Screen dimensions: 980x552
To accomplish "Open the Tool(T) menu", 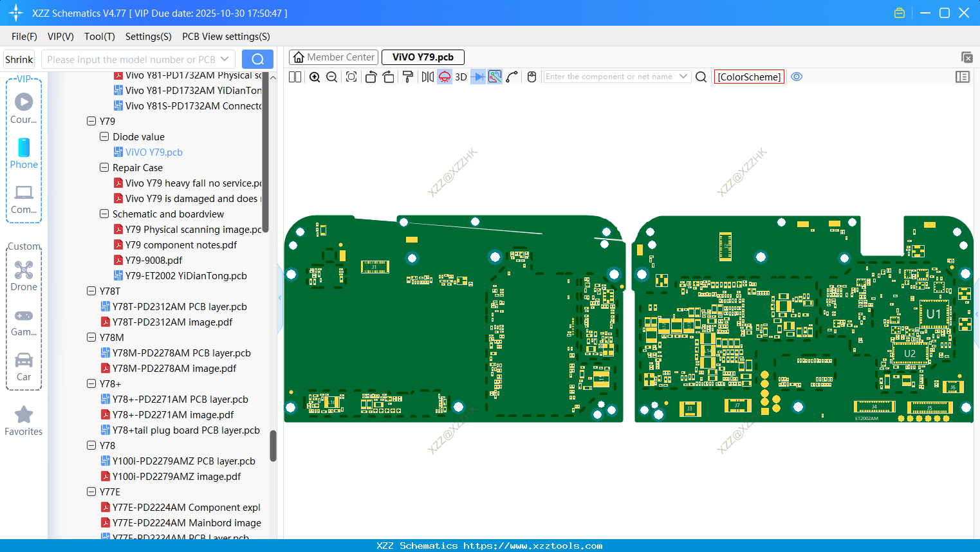I will click(100, 37).
